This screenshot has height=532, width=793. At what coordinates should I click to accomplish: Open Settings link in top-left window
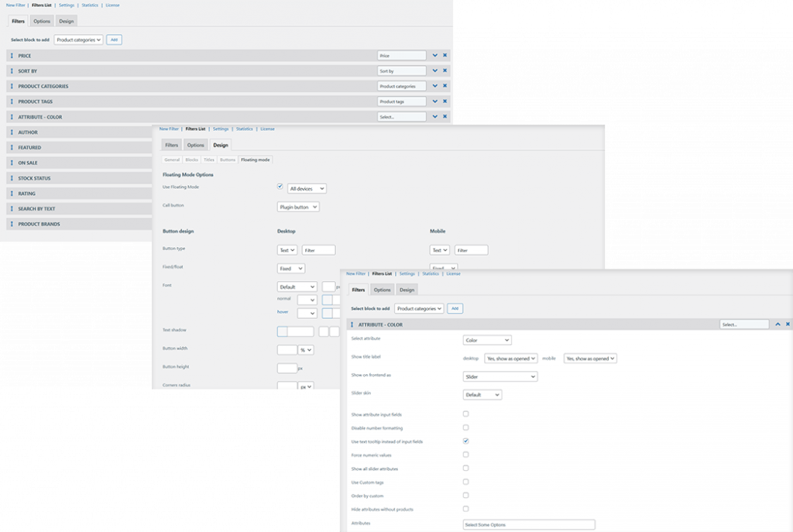tap(67, 5)
